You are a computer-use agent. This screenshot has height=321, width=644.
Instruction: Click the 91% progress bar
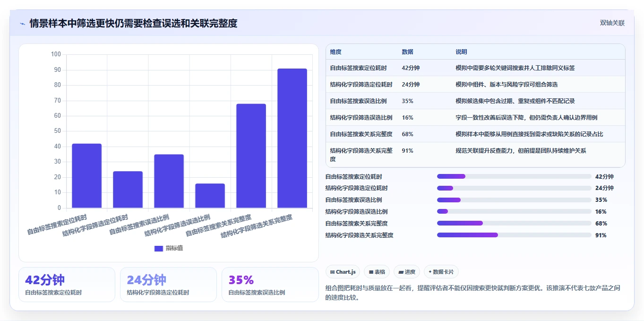514,235
